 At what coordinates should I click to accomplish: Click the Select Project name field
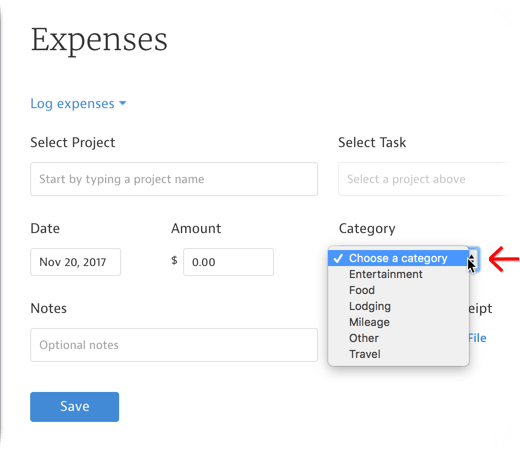[x=174, y=179]
